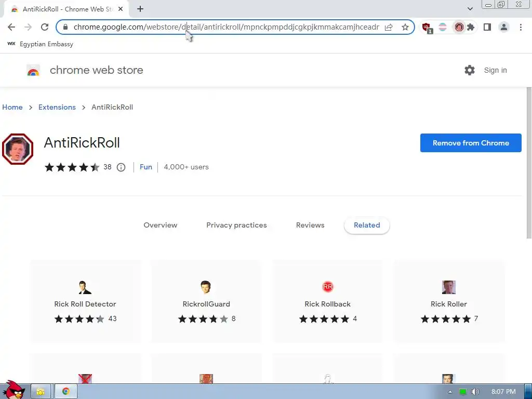Screen dimensions: 532x399
Task: Open Rick Roll Detector extension card
Action: tap(85, 301)
